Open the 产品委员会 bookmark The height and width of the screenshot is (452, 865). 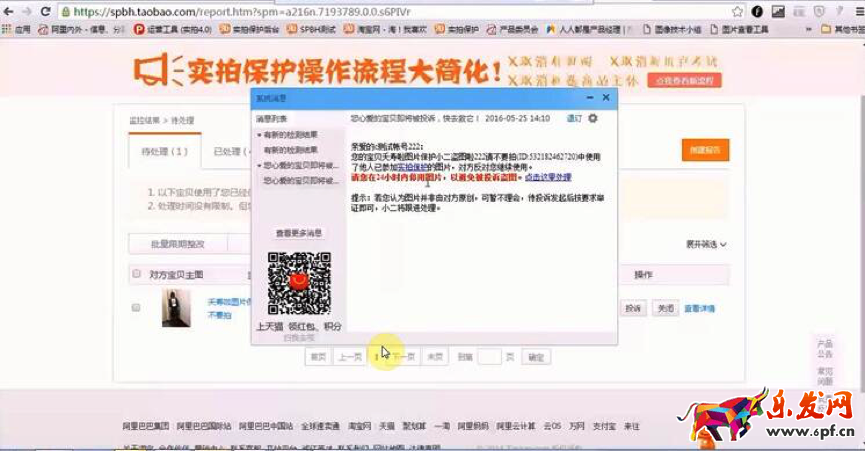[512, 29]
